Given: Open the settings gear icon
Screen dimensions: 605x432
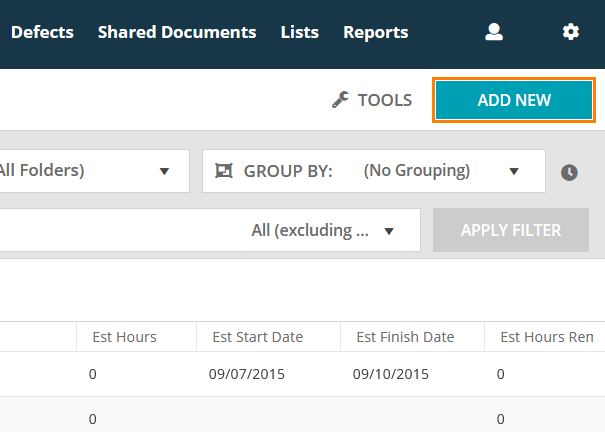Looking at the screenshot, I should tap(570, 32).
